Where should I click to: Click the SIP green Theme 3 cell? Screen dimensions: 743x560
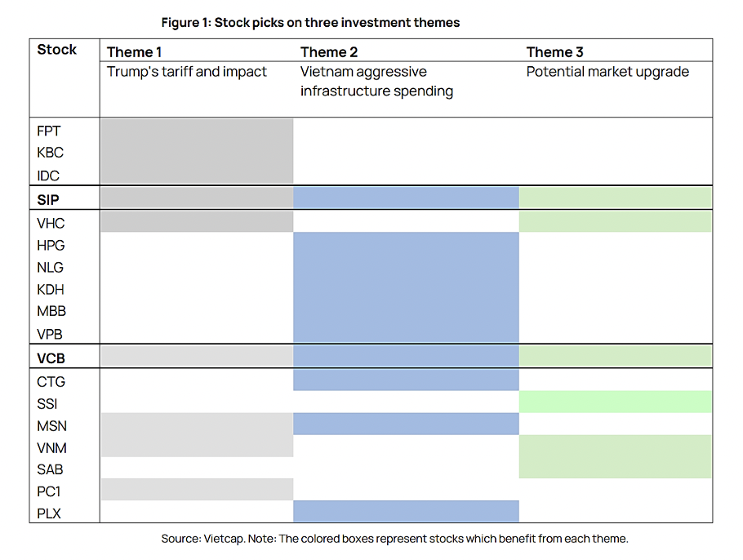click(x=615, y=198)
